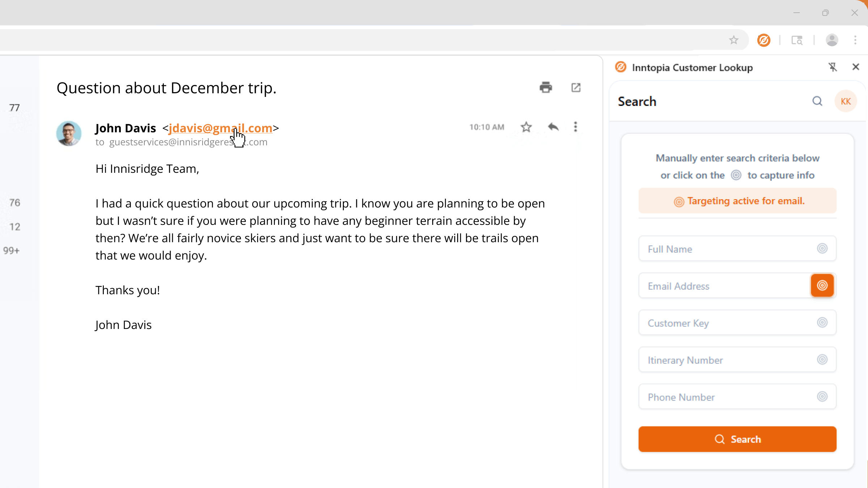Unpin the Inntopia Customer Lookup panel
868x488 pixels.
[x=833, y=67]
